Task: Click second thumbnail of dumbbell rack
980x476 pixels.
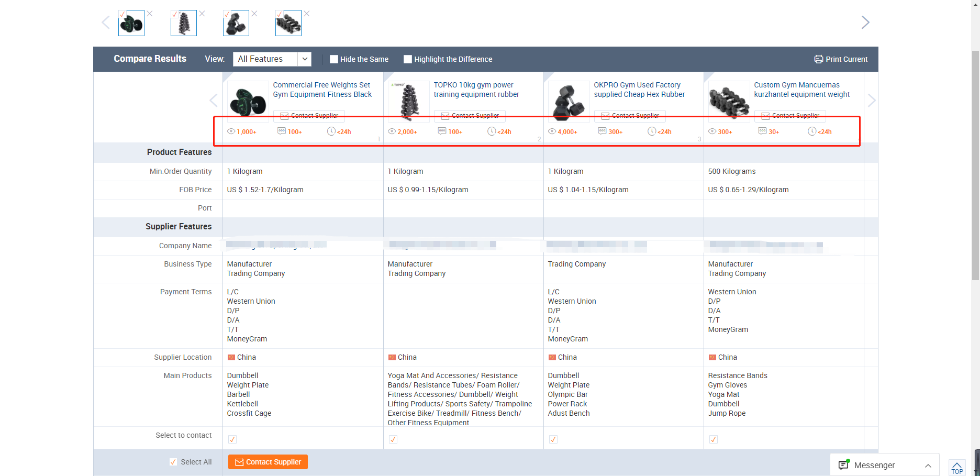Action: [184, 23]
